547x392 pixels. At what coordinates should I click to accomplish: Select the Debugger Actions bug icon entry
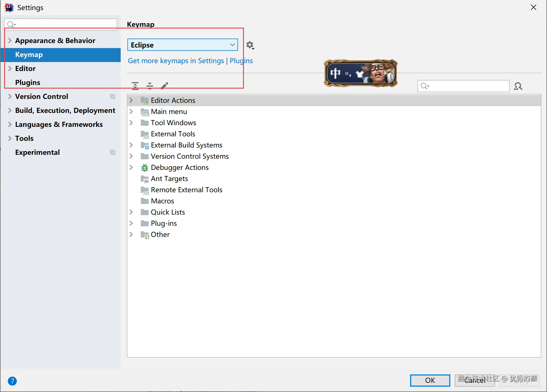(145, 168)
